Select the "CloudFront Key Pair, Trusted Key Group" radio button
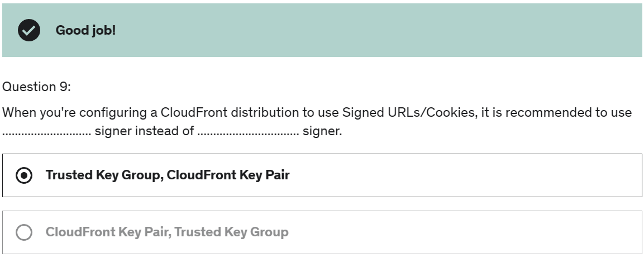This screenshot has height=257, width=644. pyautogui.click(x=24, y=232)
